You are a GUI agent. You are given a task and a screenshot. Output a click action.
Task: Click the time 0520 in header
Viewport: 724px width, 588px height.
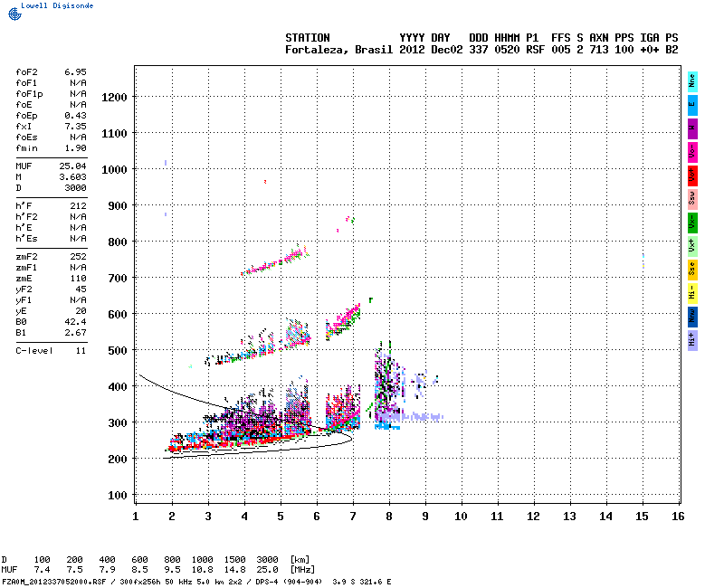[x=507, y=50]
